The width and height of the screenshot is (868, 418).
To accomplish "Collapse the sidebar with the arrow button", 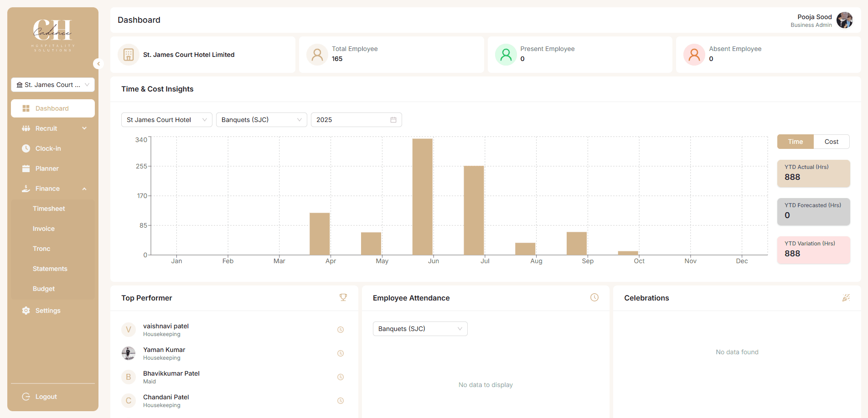I will [x=98, y=64].
